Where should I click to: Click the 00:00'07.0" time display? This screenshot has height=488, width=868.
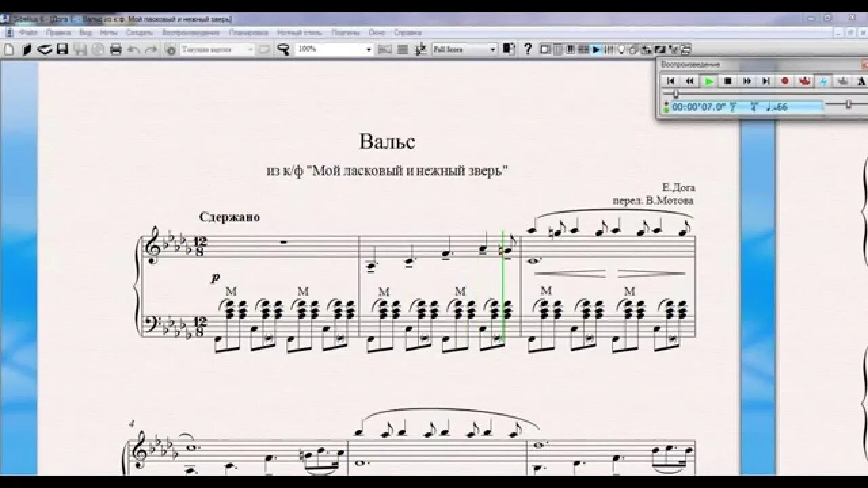pos(699,106)
